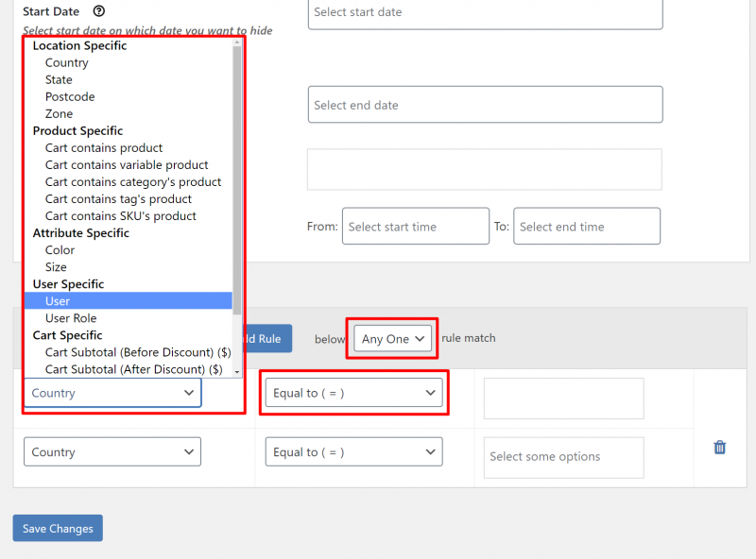Image resolution: width=756 pixels, height=559 pixels.
Task: Select the User Role option
Action: [129, 318]
